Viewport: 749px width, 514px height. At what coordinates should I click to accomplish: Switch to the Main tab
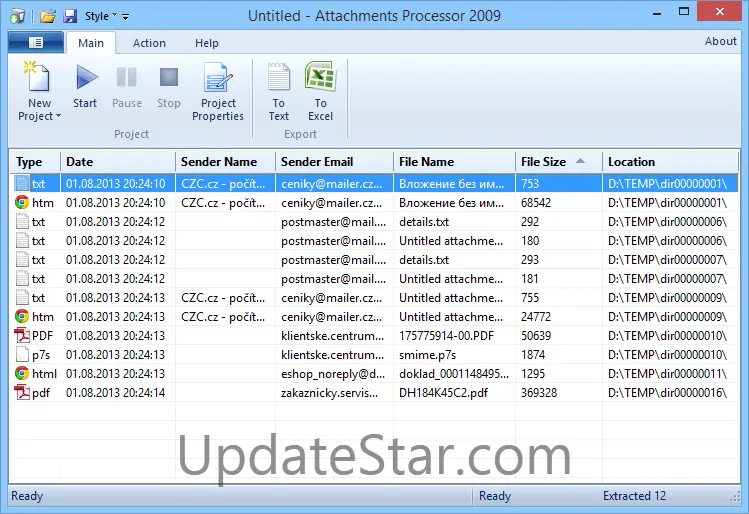[x=91, y=43]
